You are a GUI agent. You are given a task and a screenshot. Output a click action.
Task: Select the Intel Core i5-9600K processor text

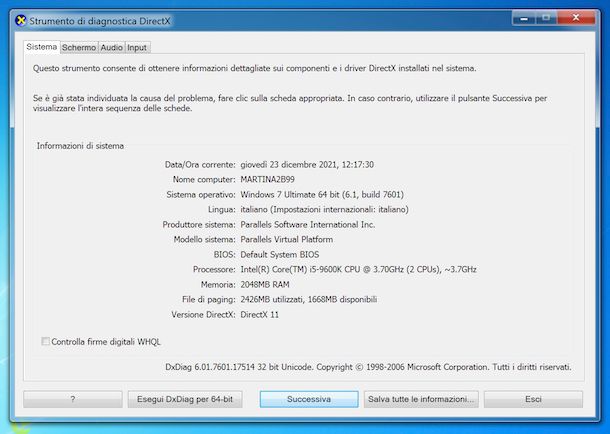tap(358, 269)
